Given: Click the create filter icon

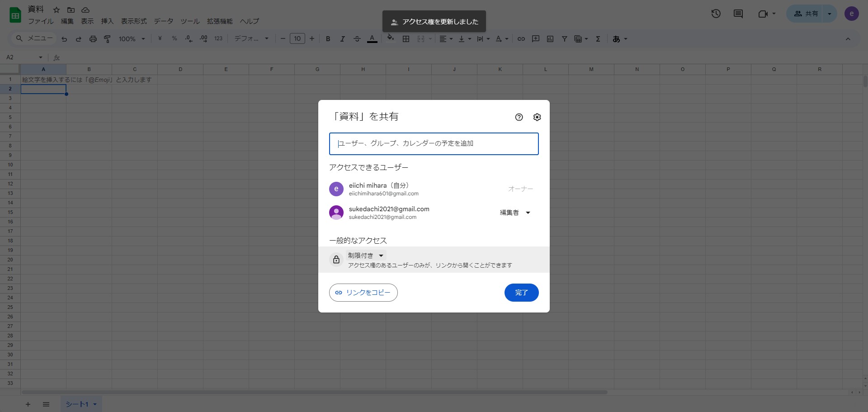Looking at the screenshot, I should 565,39.
